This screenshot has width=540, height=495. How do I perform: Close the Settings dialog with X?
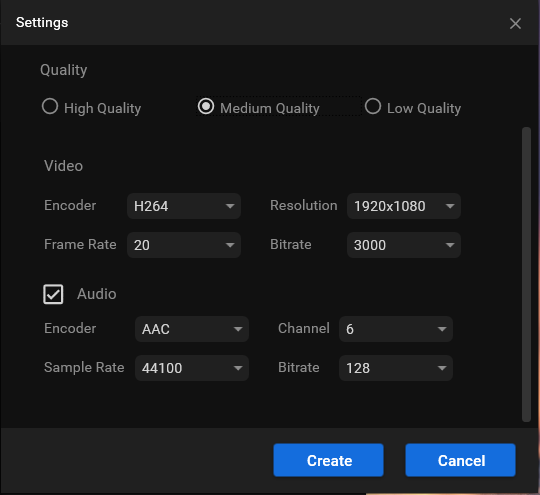(x=515, y=23)
